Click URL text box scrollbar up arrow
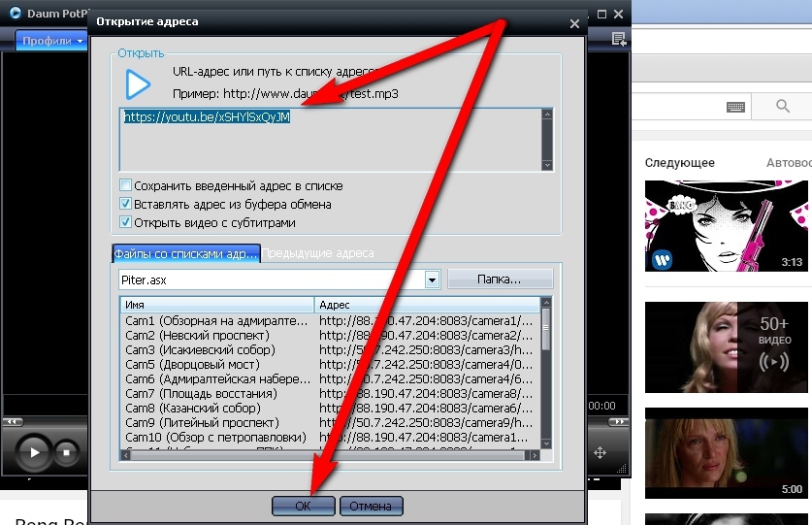The width and height of the screenshot is (812, 525). click(547, 114)
